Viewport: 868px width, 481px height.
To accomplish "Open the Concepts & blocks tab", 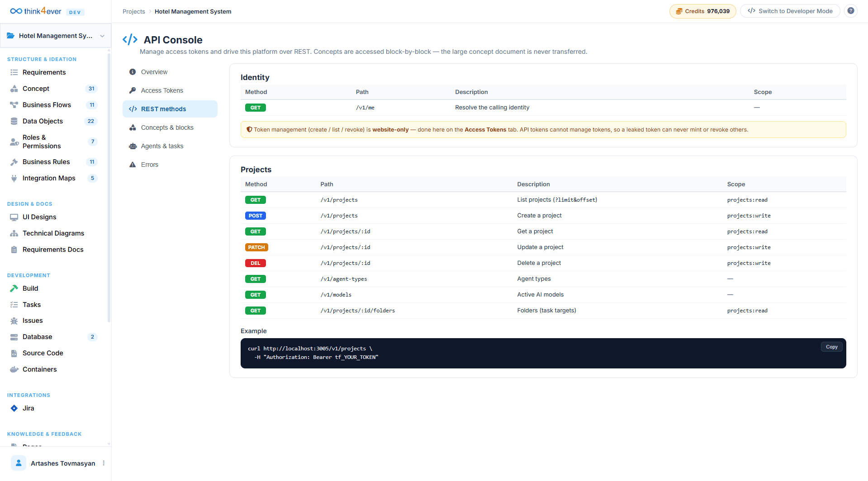I will point(170,127).
